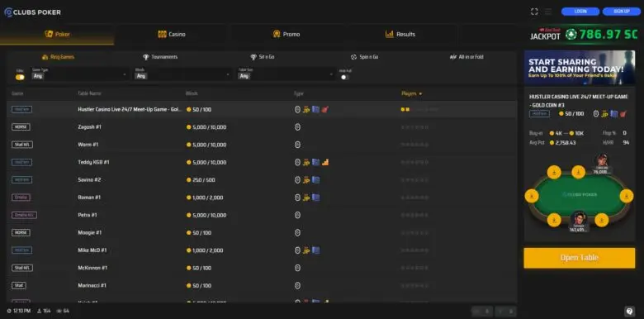Click JP icon in Roman #1 row
This screenshot has width=644, height=319.
306,198
